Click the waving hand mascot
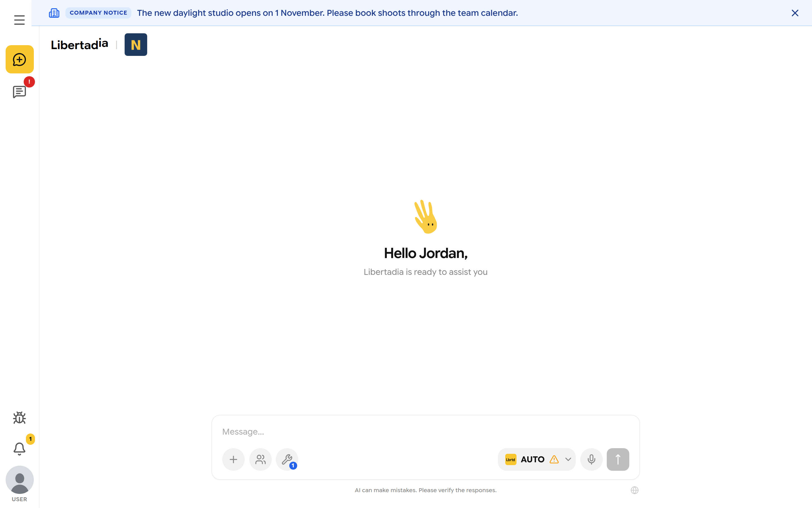The width and height of the screenshot is (812, 508). coord(425,217)
